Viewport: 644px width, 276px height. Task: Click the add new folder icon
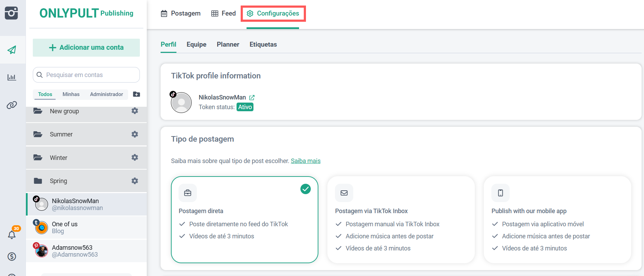point(136,94)
